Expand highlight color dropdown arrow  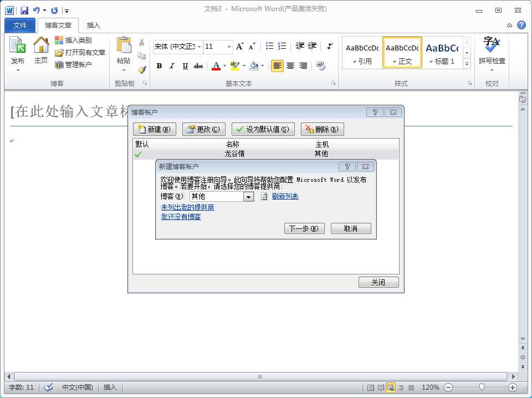(x=244, y=66)
